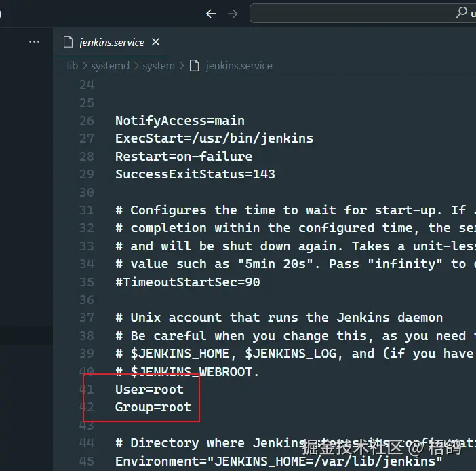
Task: Click the $JENKINS_WEBROOT comment line
Action: [187, 371]
